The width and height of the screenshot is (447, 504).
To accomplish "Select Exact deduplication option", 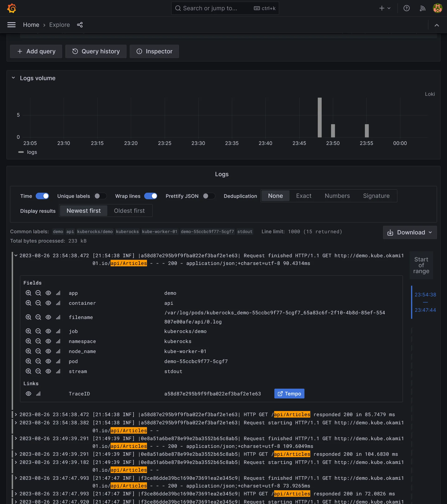I will [x=303, y=196].
